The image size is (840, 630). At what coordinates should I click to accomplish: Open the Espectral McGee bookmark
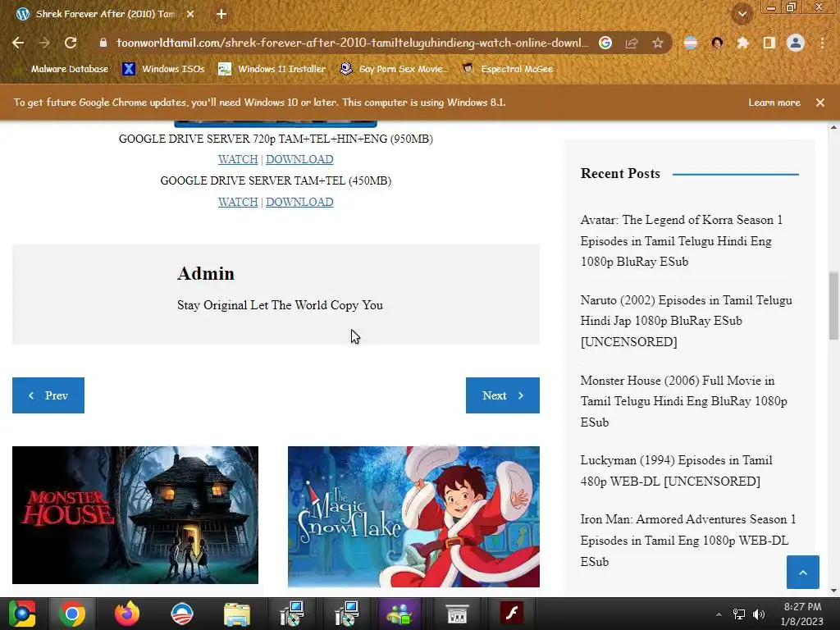click(x=507, y=69)
